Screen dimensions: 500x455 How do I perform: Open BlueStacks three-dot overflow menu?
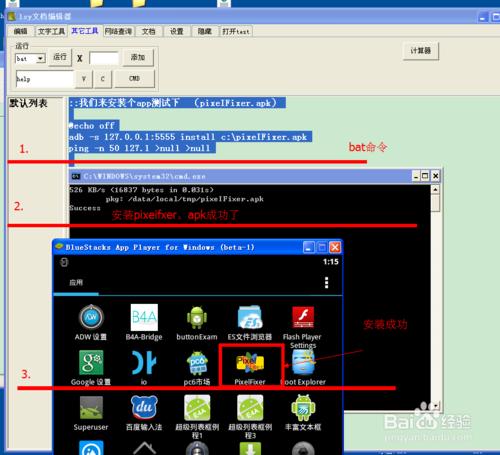click(x=326, y=283)
